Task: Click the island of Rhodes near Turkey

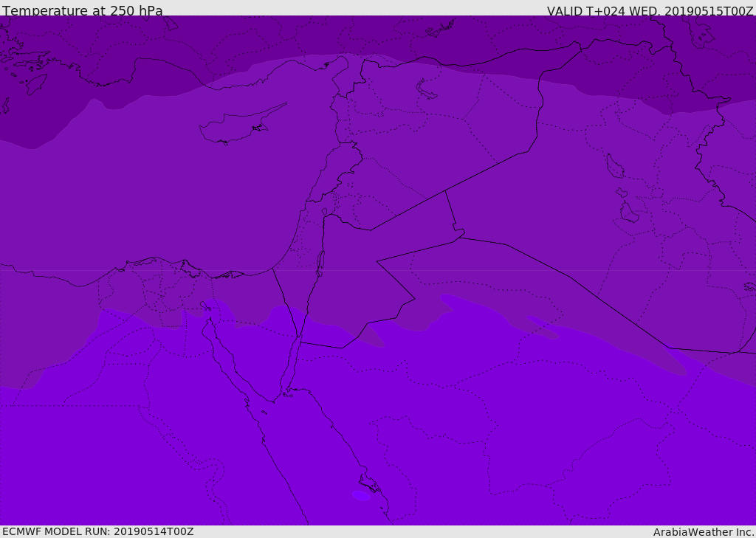Action: click(x=35, y=85)
